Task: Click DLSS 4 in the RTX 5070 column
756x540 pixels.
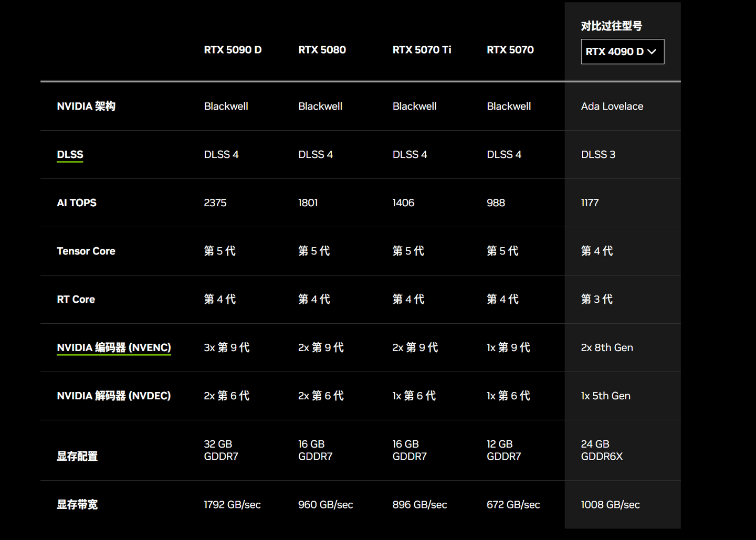Action: click(504, 154)
